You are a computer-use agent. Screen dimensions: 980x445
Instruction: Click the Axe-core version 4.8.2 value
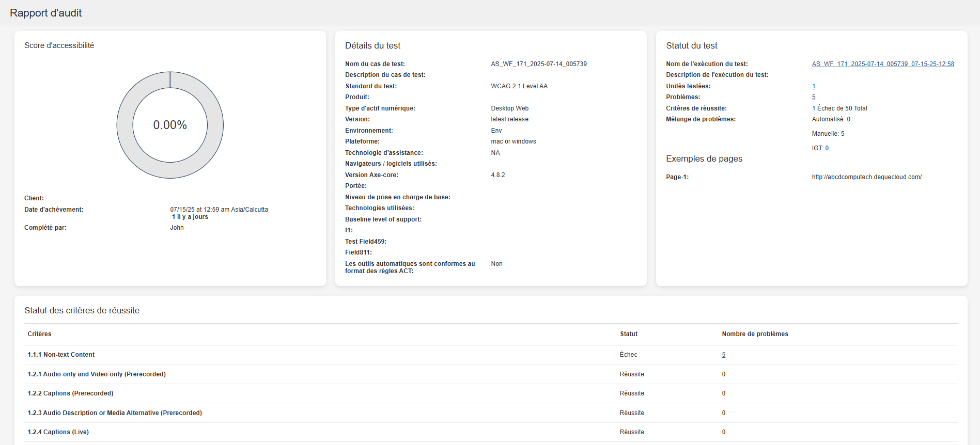click(498, 175)
